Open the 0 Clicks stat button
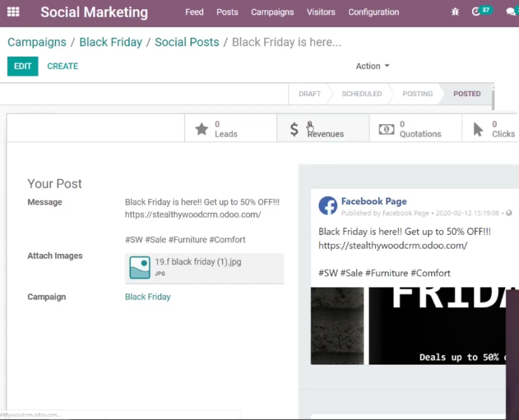Image resolution: width=519 pixels, height=420 pixels. point(490,128)
